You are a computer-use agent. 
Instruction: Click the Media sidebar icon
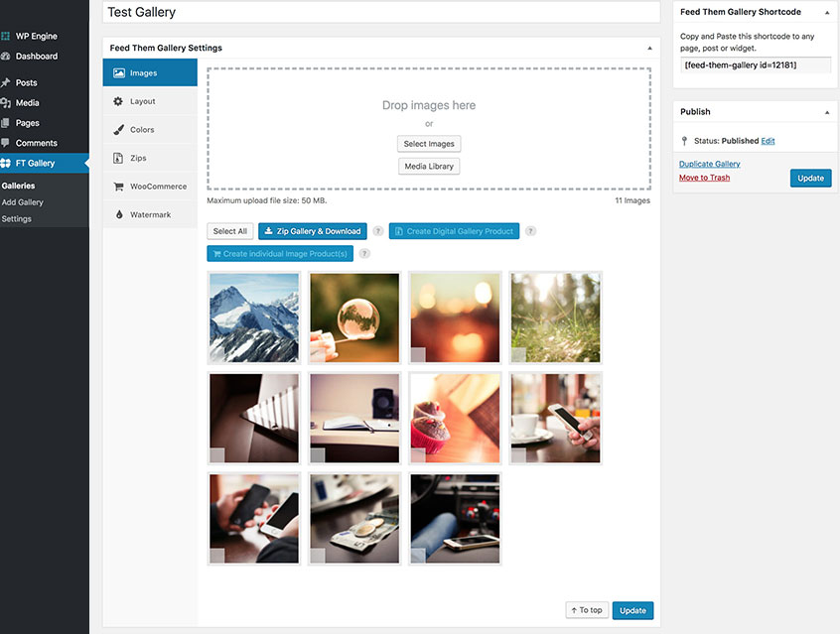5,103
